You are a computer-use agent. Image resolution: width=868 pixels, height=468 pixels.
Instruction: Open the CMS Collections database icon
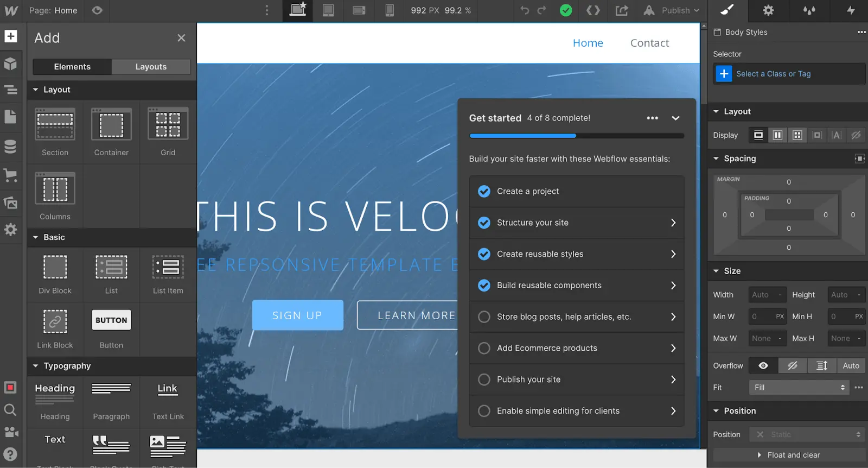point(10,147)
